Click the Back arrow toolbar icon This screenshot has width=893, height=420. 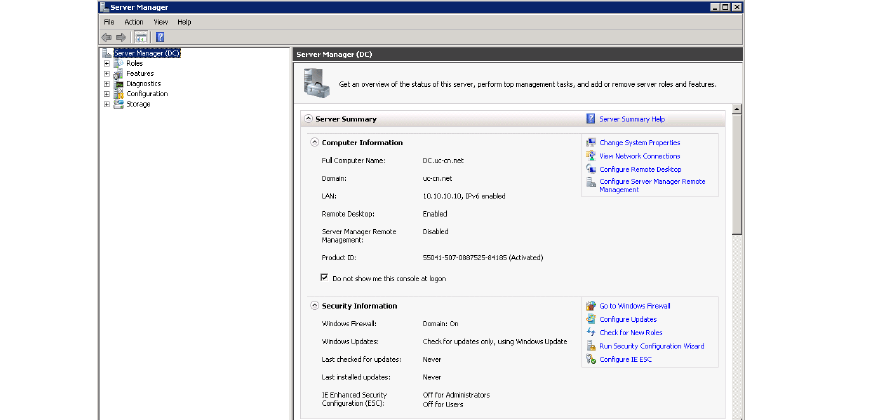pos(106,37)
